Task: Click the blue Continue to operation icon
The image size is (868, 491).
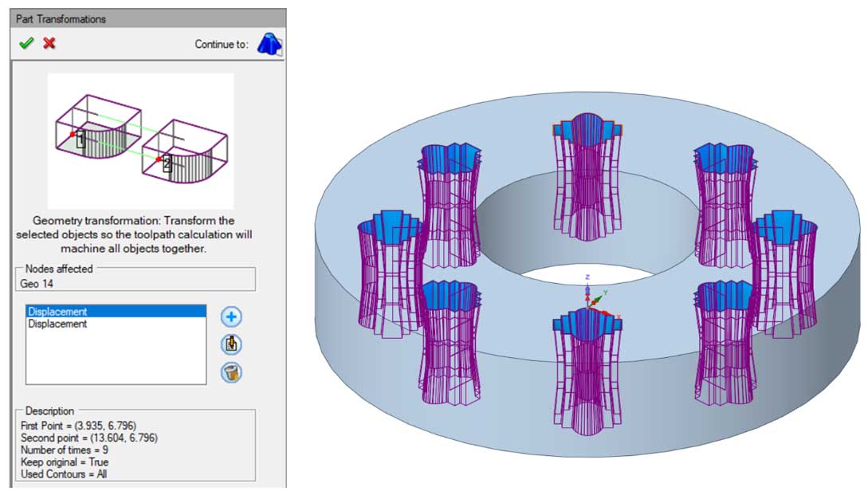Action: (x=269, y=44)
